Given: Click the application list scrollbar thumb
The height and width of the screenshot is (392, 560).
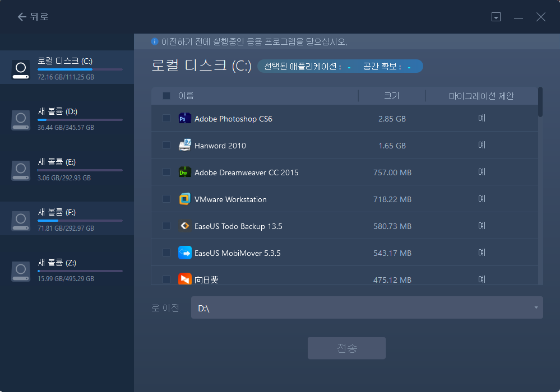Looking at the screenshot, I should click(x=540, y=102).
